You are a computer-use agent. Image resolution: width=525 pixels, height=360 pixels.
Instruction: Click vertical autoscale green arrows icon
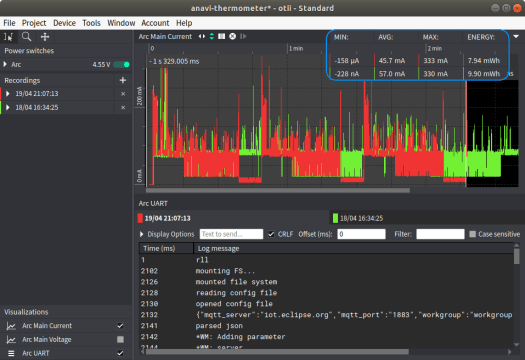coord(212,36)
